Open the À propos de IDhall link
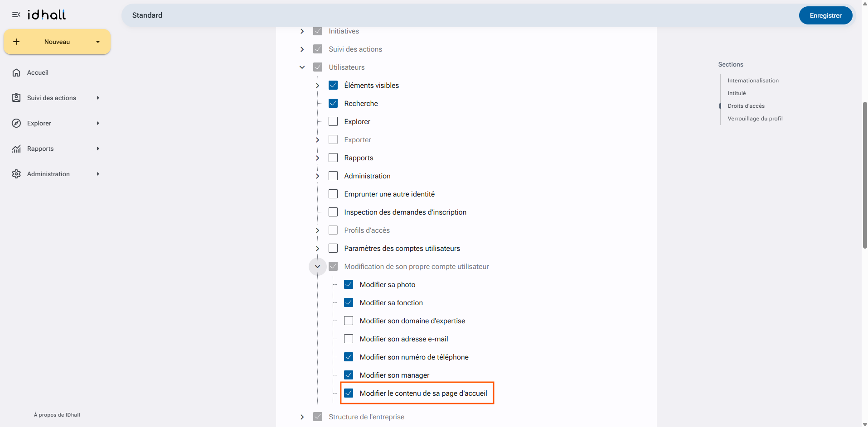The image size is (868, 427). click(57, 415)
